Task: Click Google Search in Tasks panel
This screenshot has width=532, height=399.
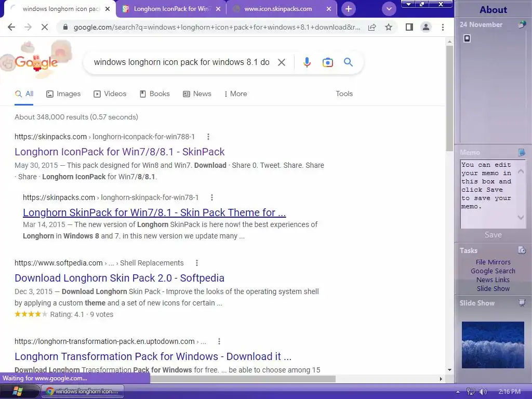Action: [x=493, y=271]
